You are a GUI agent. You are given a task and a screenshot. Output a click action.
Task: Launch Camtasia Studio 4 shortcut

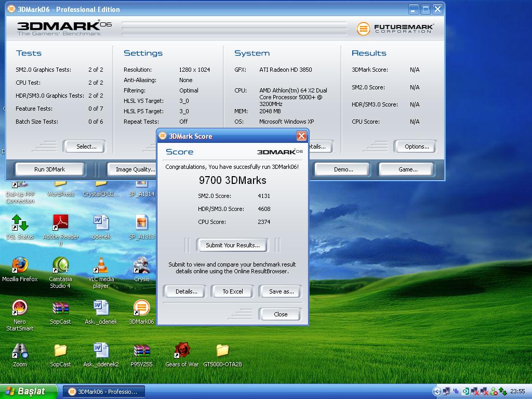tap(60, 272)
